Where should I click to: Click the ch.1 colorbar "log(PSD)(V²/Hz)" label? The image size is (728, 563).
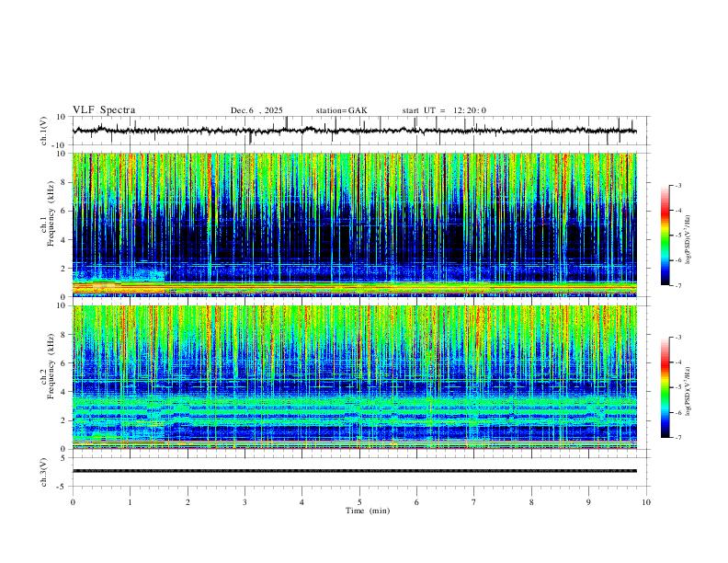click(688, 239)
